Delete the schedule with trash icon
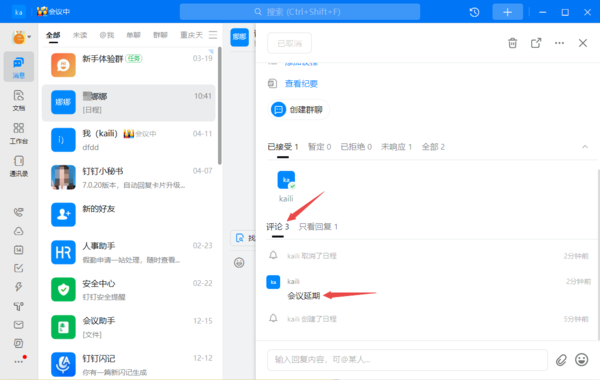Viewport: 600px width, 380px height. (512, 43)
